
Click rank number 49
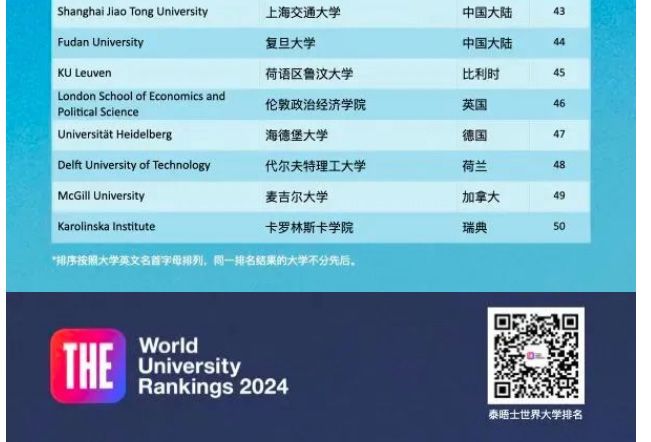coord(559,195)
